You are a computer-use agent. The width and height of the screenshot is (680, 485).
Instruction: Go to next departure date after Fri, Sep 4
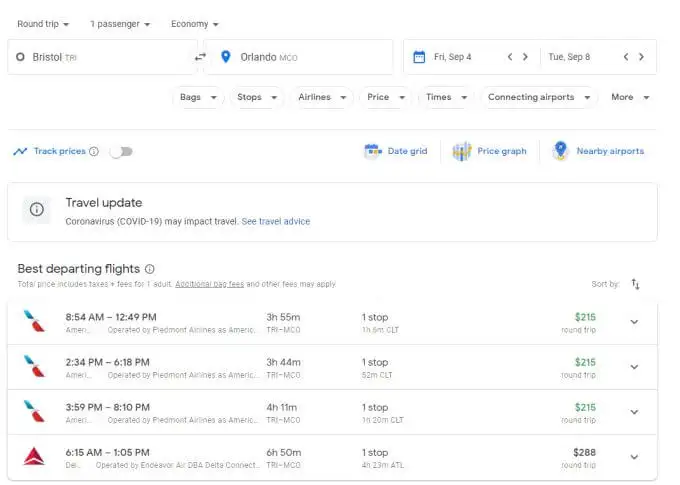[x=525, y=57]
